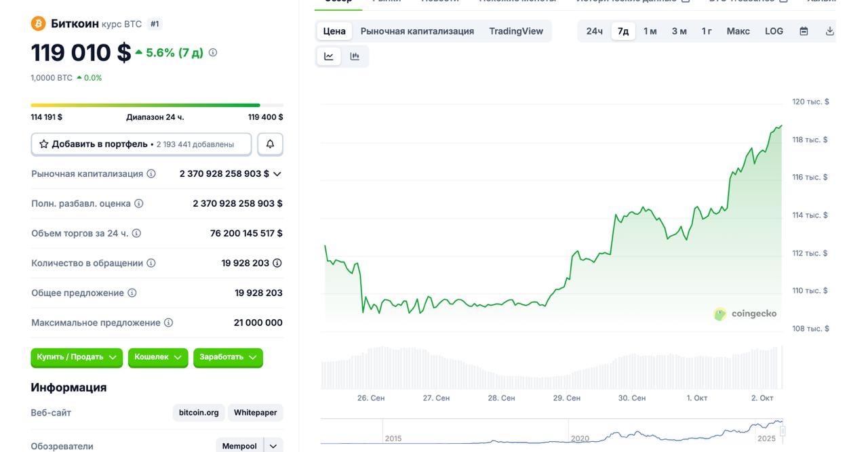Select the 1 м time range
This screenshot has width=868, height=452.
click(x=650, y=31)
